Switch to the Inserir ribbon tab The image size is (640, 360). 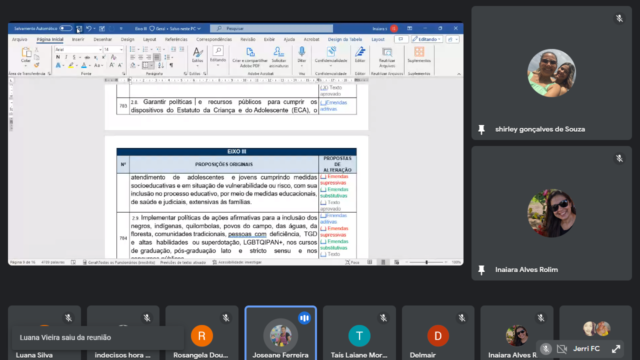pyautogui.click(x=78, y=40)
